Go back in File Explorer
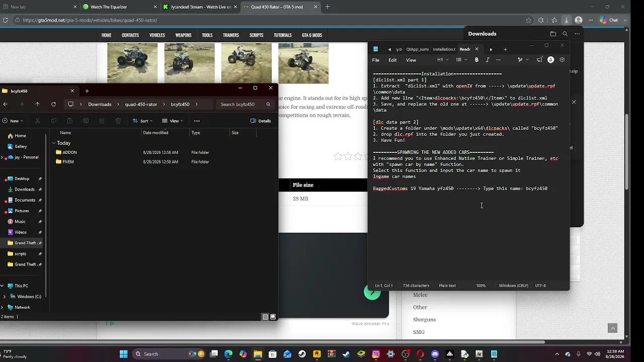This screenshot has width=644, height=362. (x=5, y=104)
